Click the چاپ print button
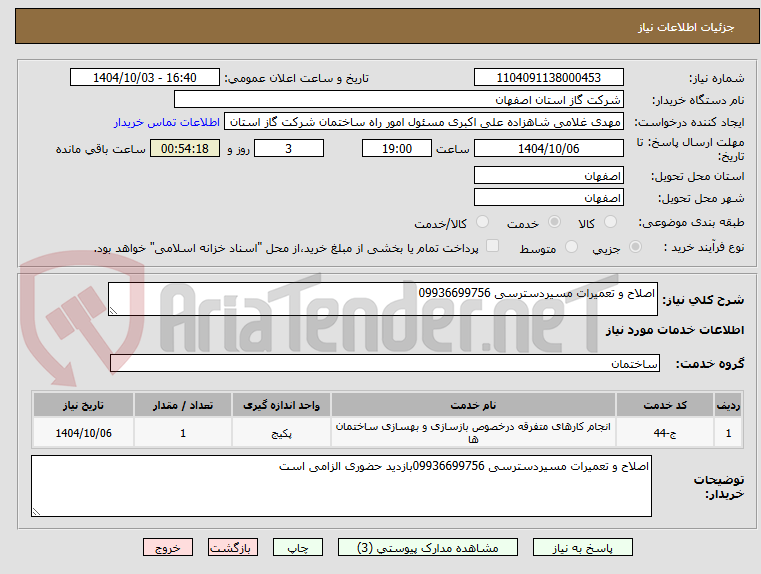The image size is (761, 574). pos(298,547)
